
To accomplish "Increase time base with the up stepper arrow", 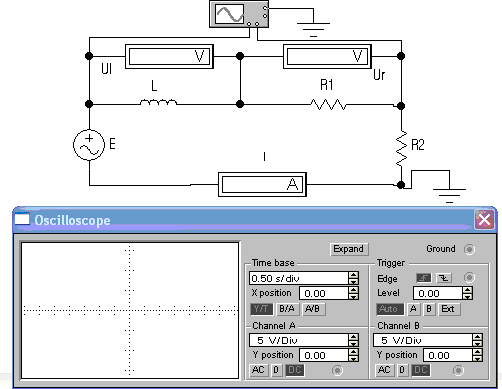I will pos(353,275).
